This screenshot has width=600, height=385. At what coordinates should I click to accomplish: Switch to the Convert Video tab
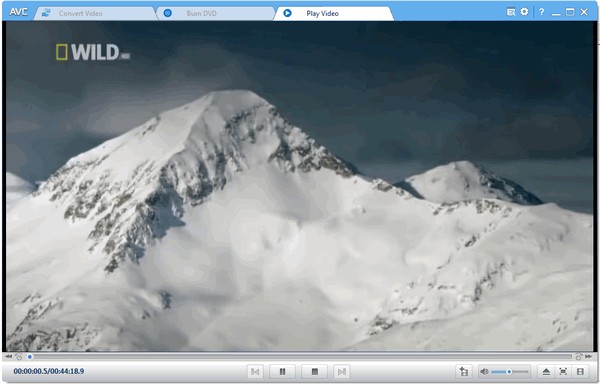(x=95, y=13)
